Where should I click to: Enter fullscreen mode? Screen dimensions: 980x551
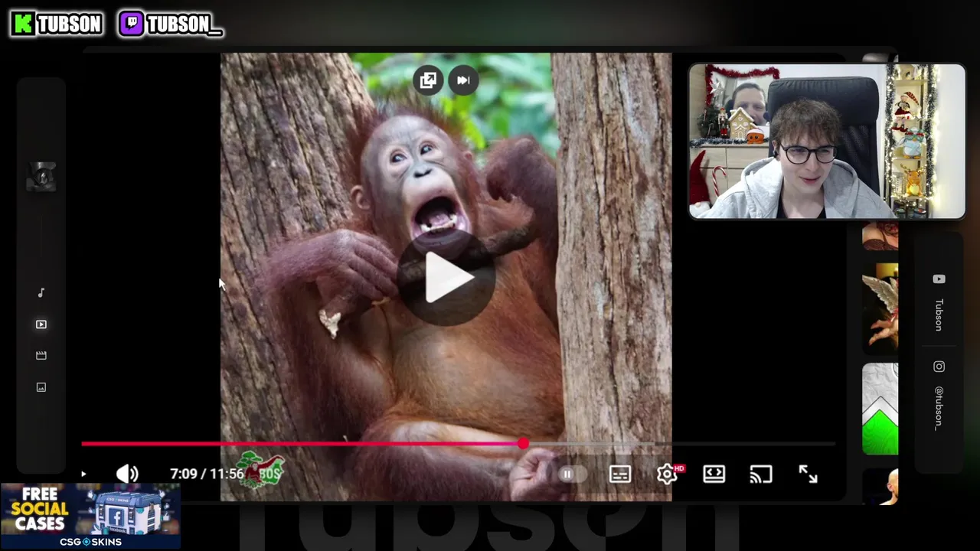[x=808, y=474]
